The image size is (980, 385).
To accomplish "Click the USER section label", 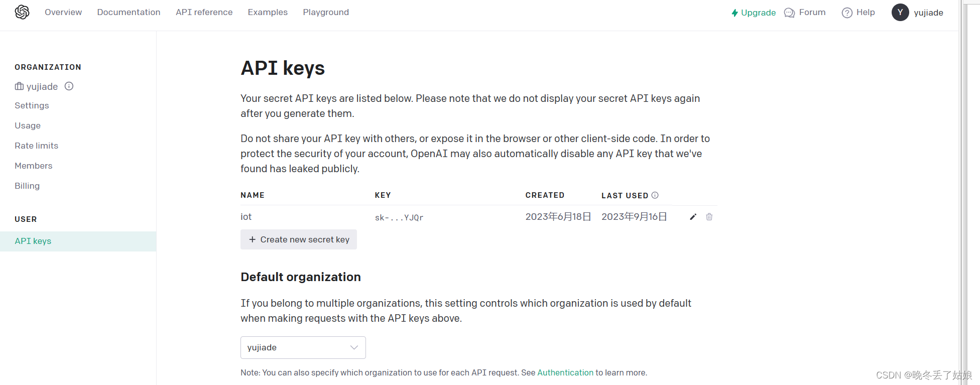I will pos(26,219).
